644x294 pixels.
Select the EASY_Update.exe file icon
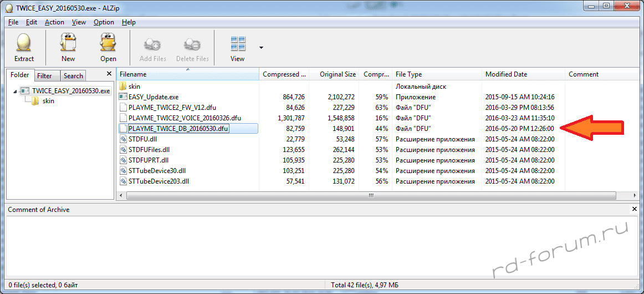(x=123, y=97)
